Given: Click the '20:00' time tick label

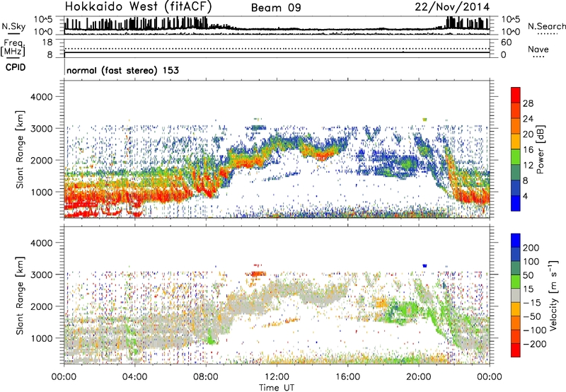Looking at the screenshot, I should click(x=419, y=377).
